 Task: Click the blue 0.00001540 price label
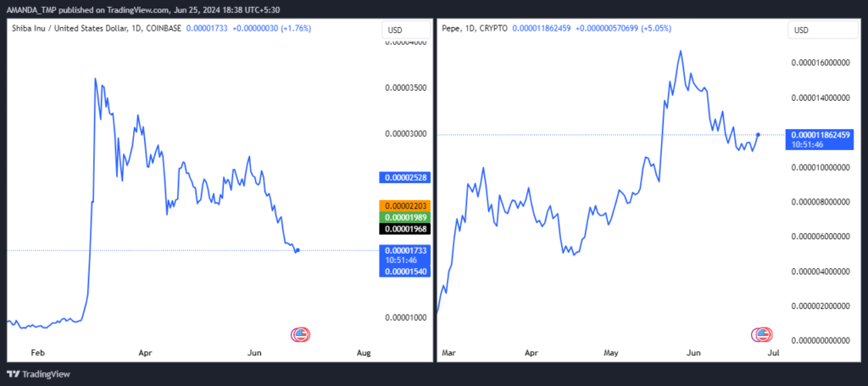(404, 271)
